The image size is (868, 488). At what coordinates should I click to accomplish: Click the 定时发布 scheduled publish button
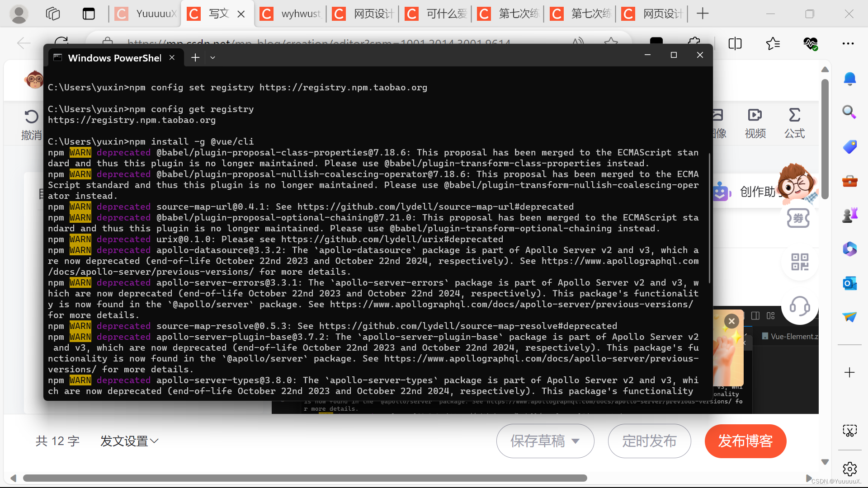pos(649,441)
